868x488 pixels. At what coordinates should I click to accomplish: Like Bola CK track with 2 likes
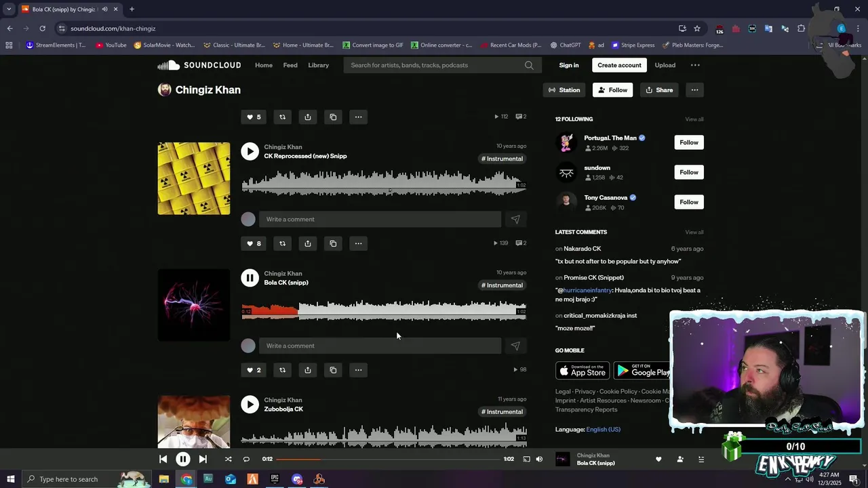click(254, 370)
